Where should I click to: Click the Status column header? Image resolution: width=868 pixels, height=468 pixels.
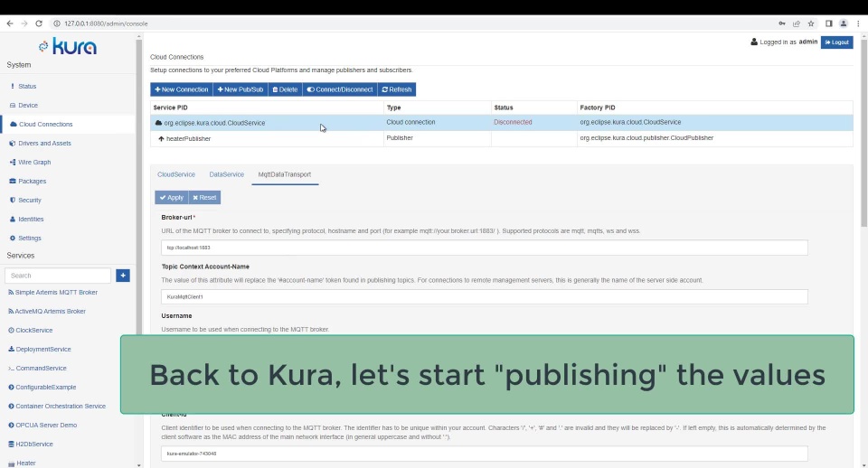[504, 108]
